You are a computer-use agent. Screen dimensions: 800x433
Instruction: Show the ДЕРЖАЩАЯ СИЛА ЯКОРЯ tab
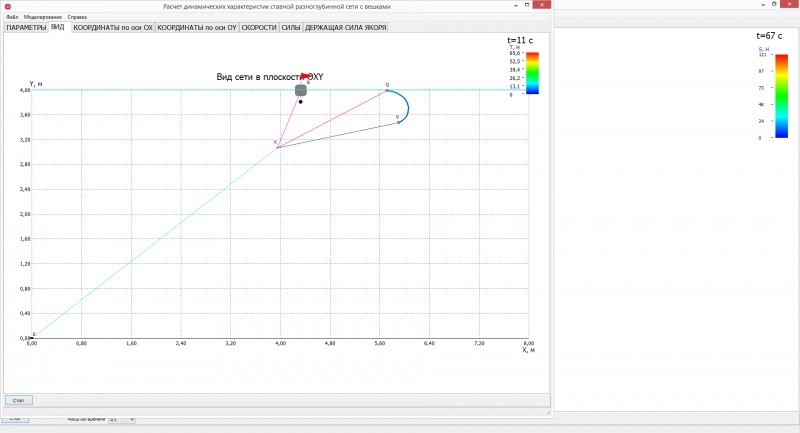pos(345,28)
